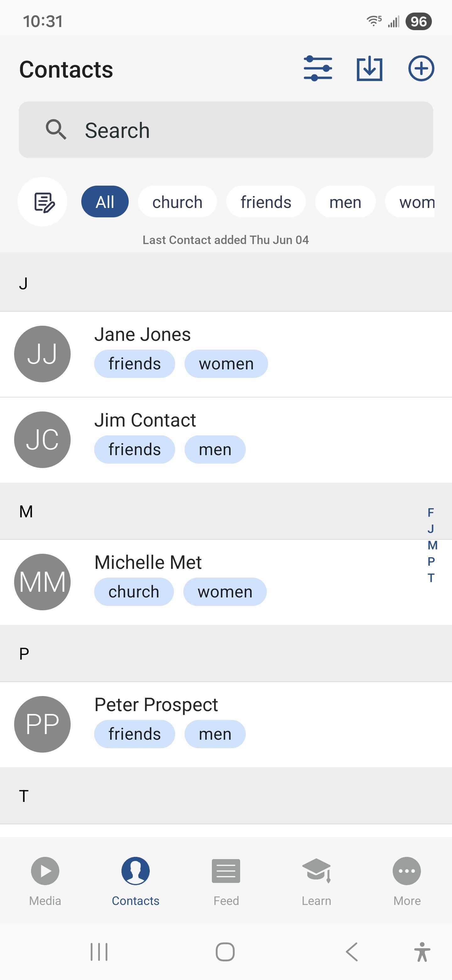
Task: Tap the MM avatar for Michelle Met
Action: (x=42, y=582)
